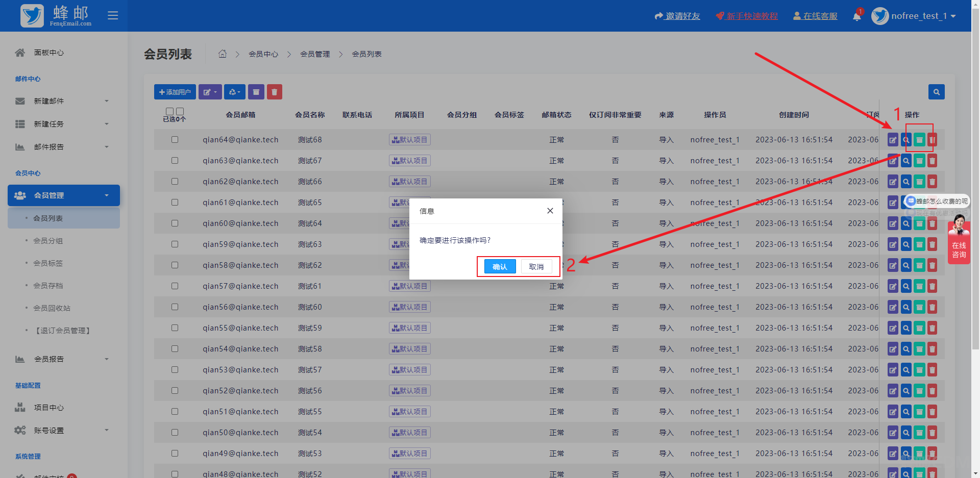View details of qian51@qianke.tech
Image resolution: width=980 pixels, height=478 pixels.
pyautogui.click(x=906, y=412)
